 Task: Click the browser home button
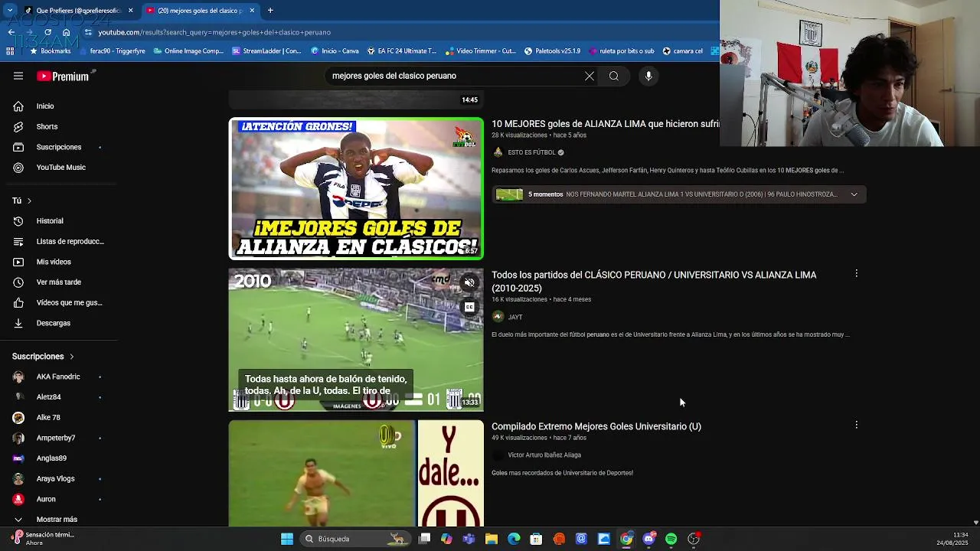click(66, 32)
